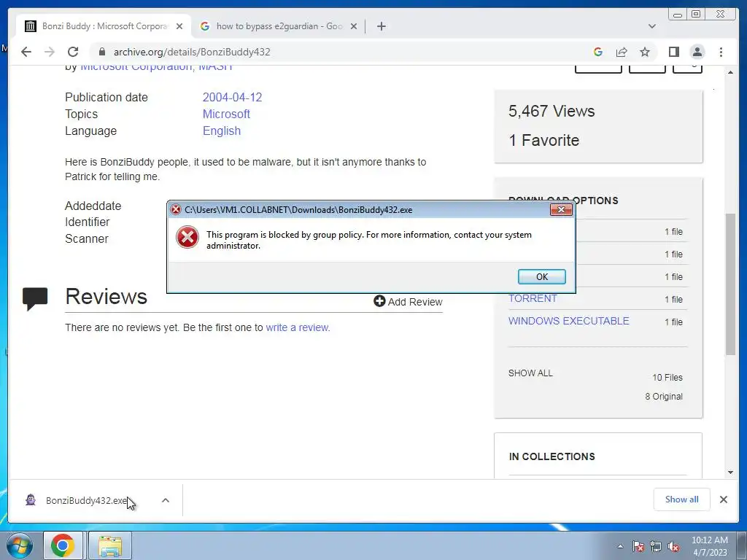747x560 pixels.
Task: Close the downloads bar
Action: pyautogui.click(x=723, y=499)
